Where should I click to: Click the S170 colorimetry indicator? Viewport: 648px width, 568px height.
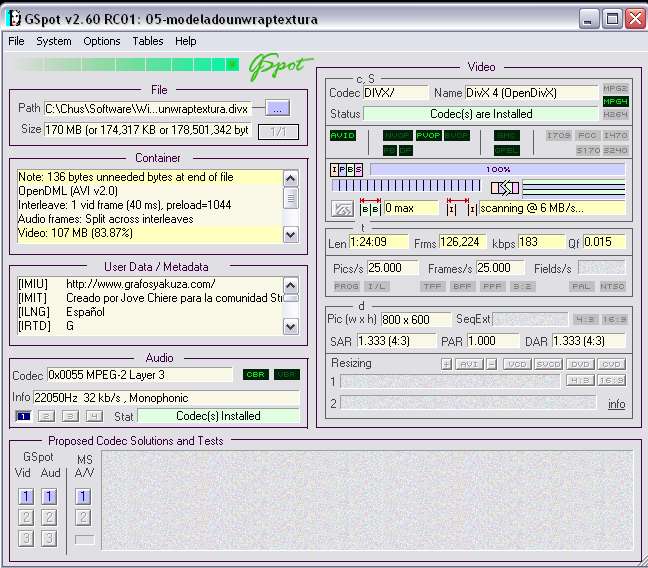coord(588,150)
